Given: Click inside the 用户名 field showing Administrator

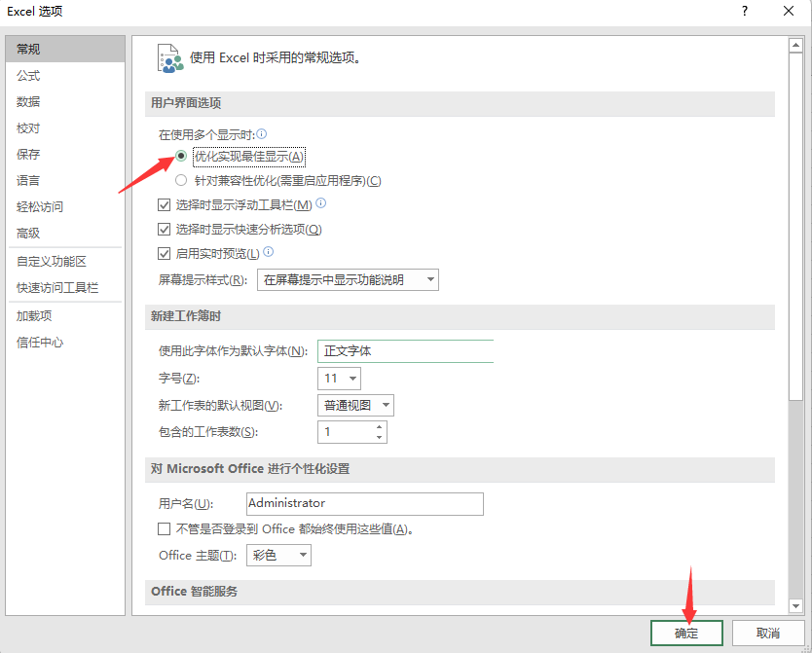Looking at the screenshot, I should pos(364,504).
